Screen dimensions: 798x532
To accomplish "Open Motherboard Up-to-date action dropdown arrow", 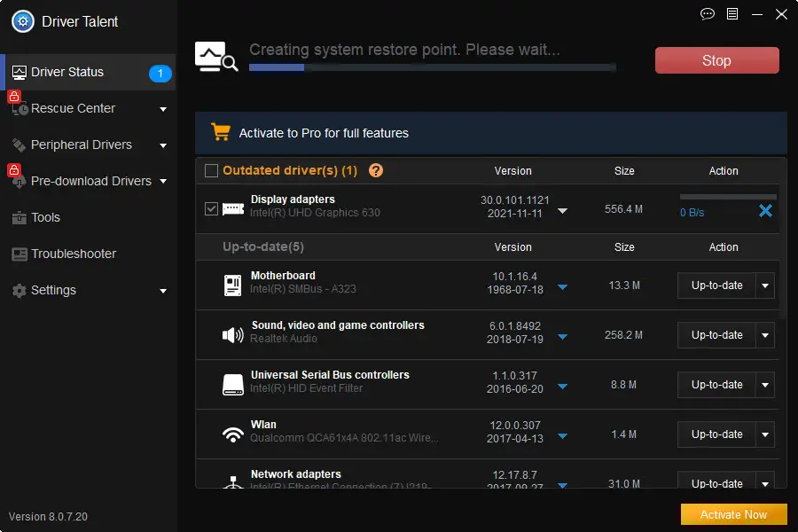I will tap(765, 286).
